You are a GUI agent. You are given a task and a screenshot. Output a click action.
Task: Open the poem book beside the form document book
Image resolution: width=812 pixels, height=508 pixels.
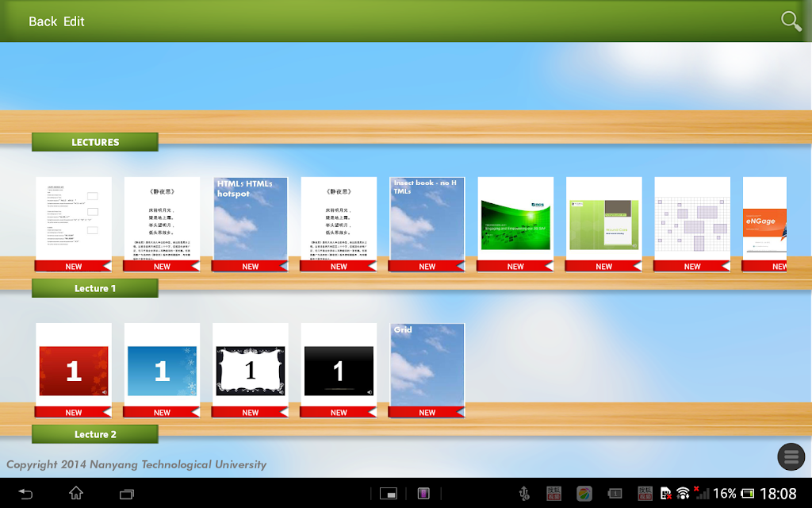(162, 224)
